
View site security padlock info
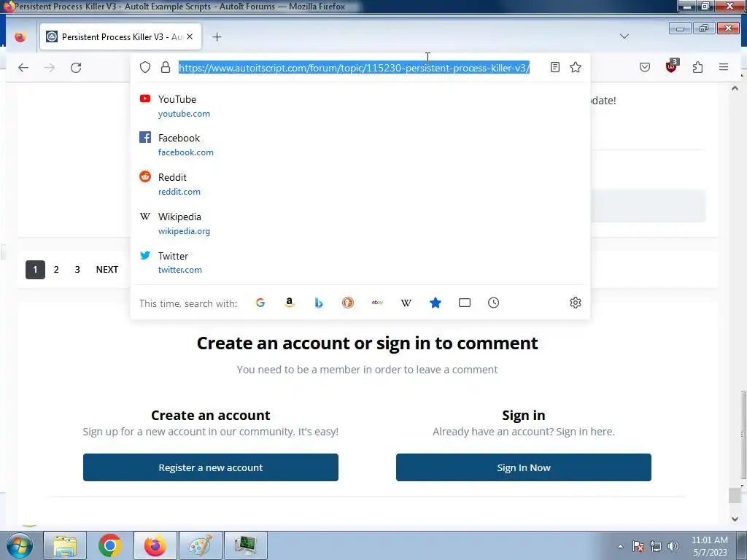tap(166, 67)
